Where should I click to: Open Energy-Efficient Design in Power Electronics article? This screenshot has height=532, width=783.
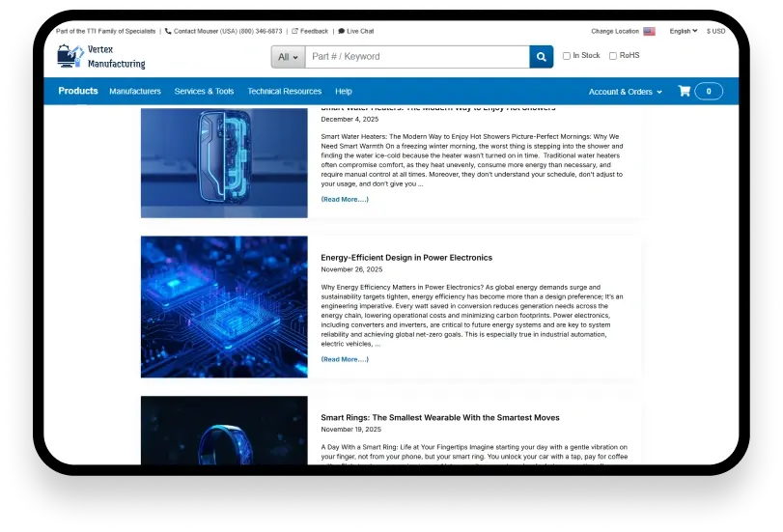click(405, 258)
